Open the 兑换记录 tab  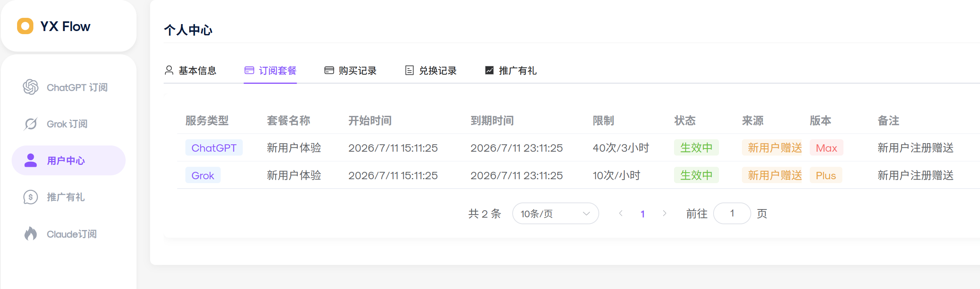pos(431,71)
